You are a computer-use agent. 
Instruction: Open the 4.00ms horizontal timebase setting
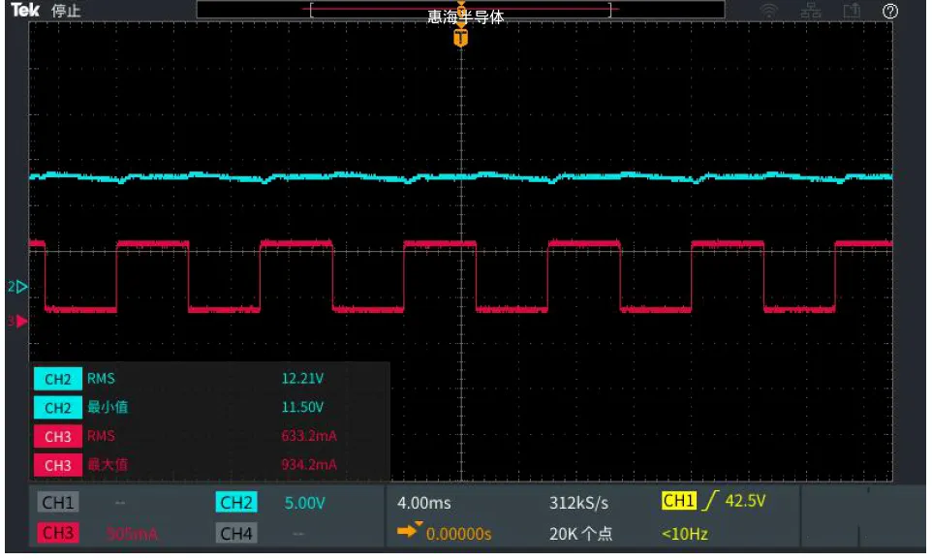pyautogui.click(x=424, y=503)
